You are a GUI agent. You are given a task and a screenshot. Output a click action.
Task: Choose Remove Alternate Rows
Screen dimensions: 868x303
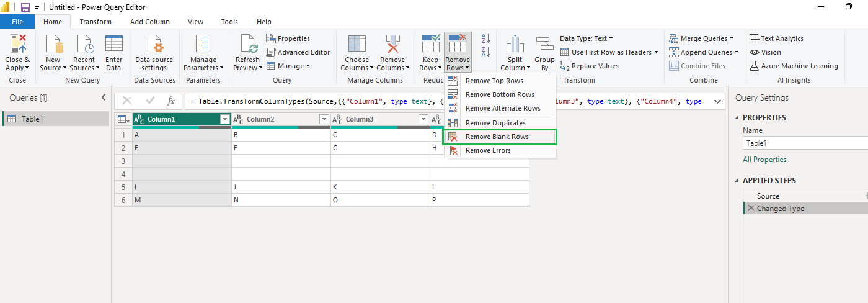(500, 108)
